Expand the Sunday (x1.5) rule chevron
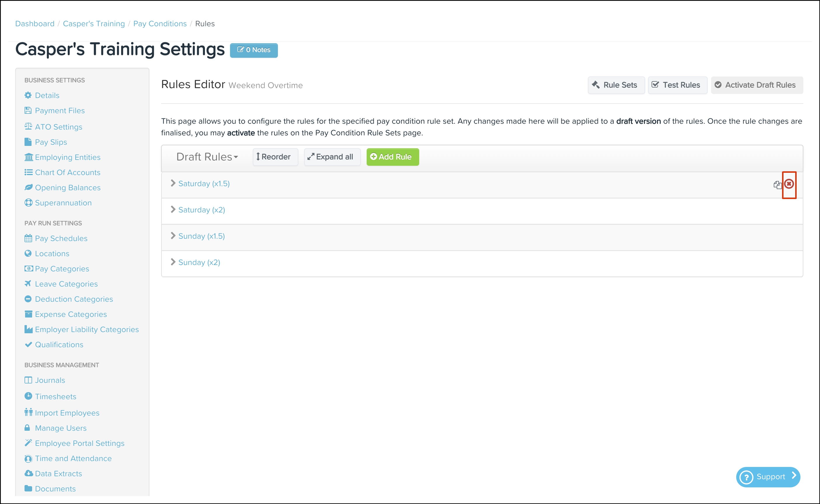Screen dimensions: 820x504 [x=173, y=236]
